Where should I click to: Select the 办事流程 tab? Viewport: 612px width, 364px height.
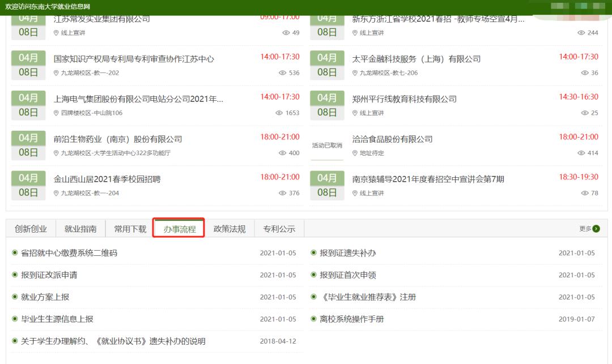[x=180, y=229]
